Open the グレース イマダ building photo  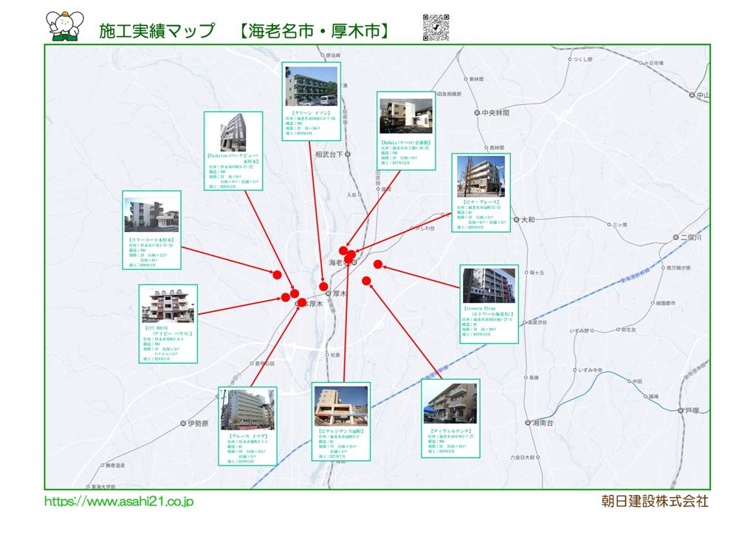(248, 409)
